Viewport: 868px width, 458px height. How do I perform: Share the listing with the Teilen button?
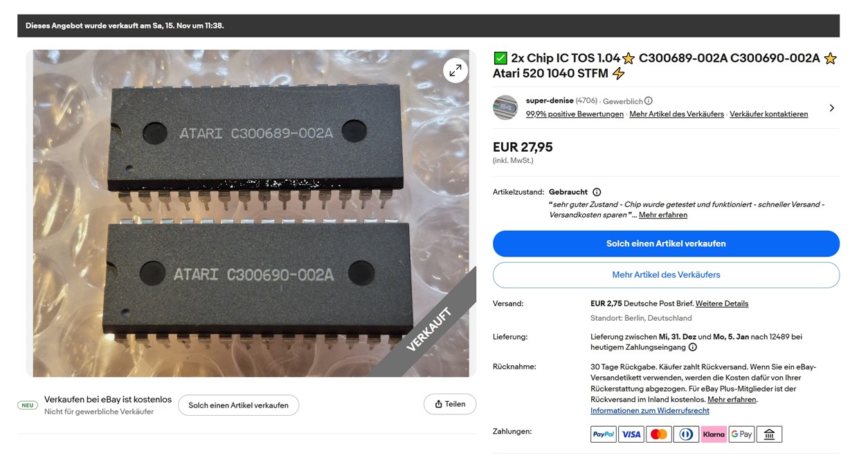450,405
